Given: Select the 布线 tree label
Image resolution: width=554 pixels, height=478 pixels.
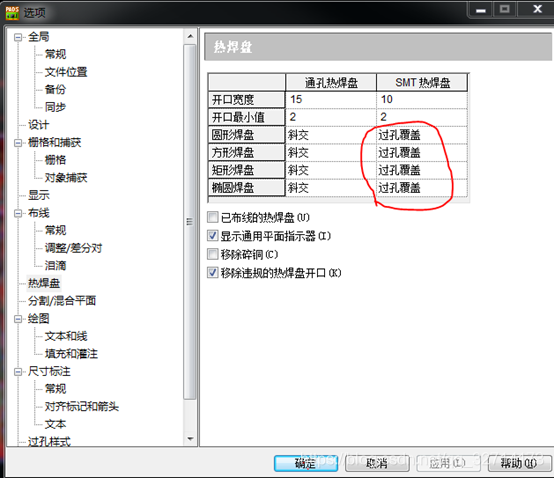Looking at the screenshot, I should coord(39,213).
